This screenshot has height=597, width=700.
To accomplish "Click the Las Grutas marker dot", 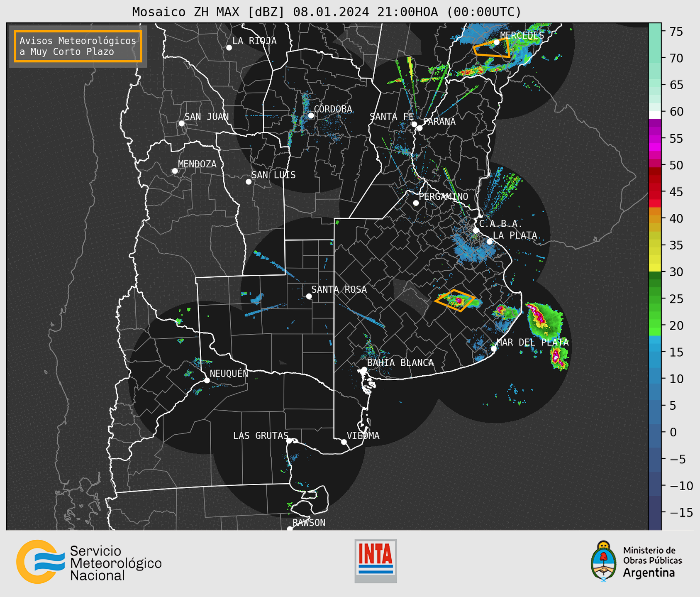I will tap(289, 441).
